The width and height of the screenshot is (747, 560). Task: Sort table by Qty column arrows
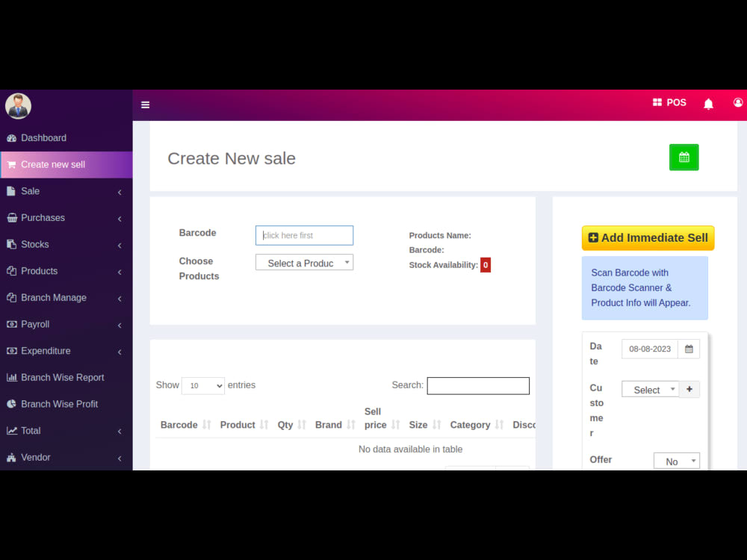pos(302,425)
